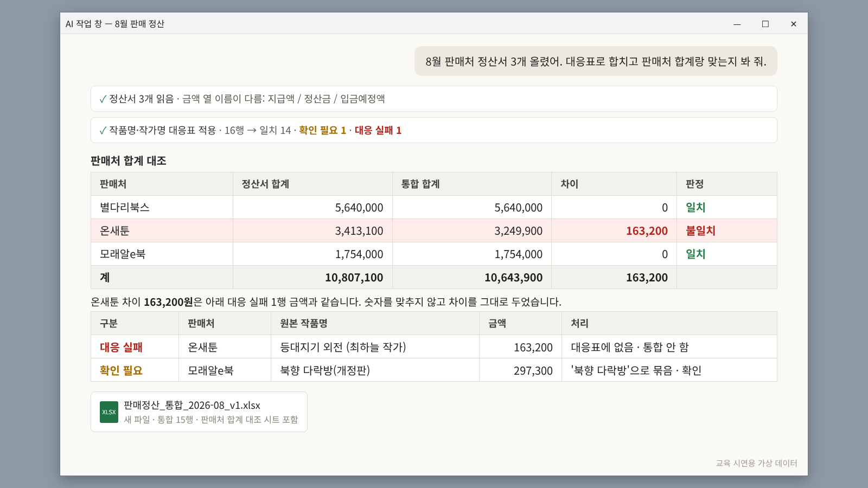Open the XLSX file icon attachment
The width and height of the screenshot is (868, 488).
click(109, 412)
